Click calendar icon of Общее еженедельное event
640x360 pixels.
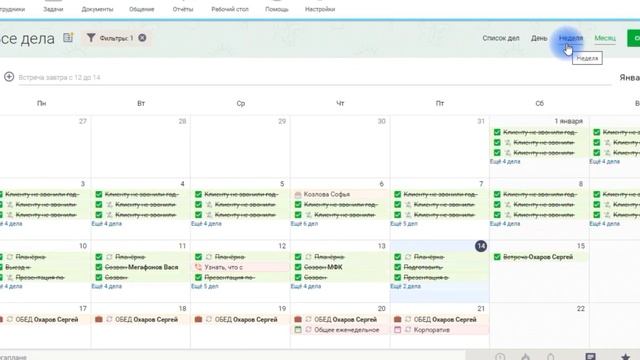pos(298,329)
